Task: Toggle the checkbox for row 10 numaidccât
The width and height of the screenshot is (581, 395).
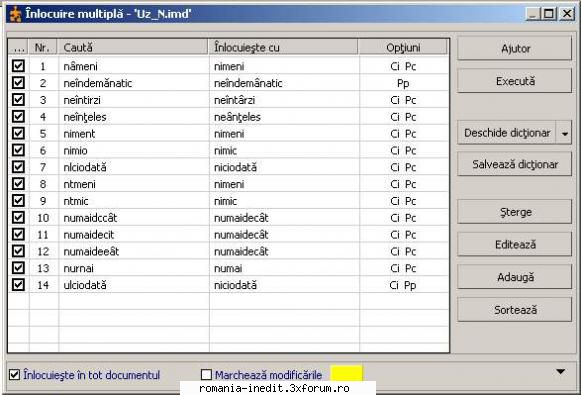Action: click(18, 217)
